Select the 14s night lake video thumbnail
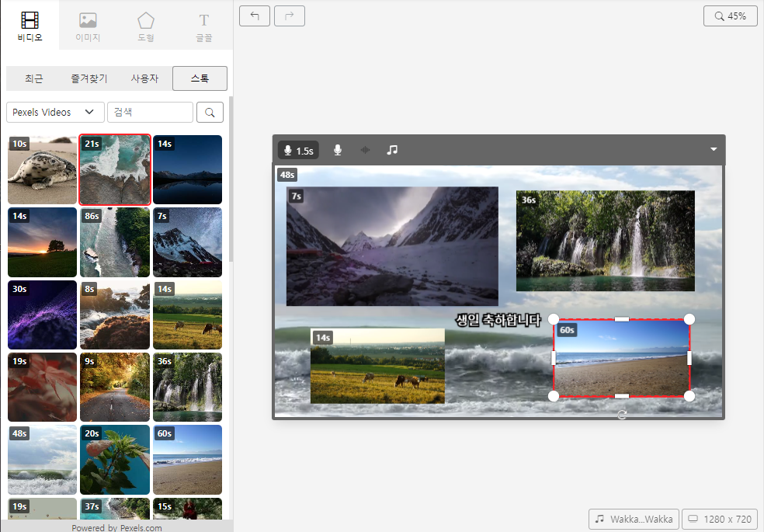764x532 pixels. point(188,169)
